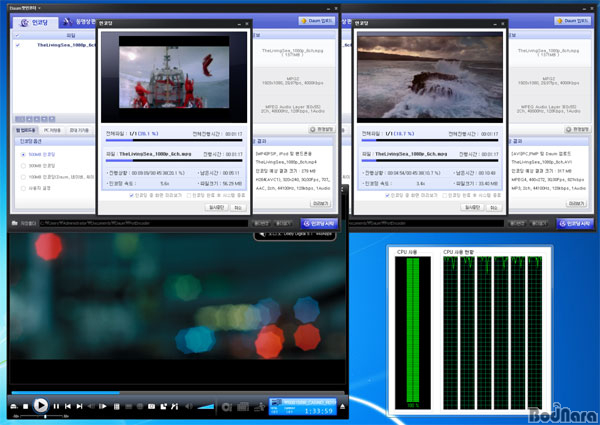Enable shutdown-after-encoding checkbox in right dialog

tap(445, 195)
